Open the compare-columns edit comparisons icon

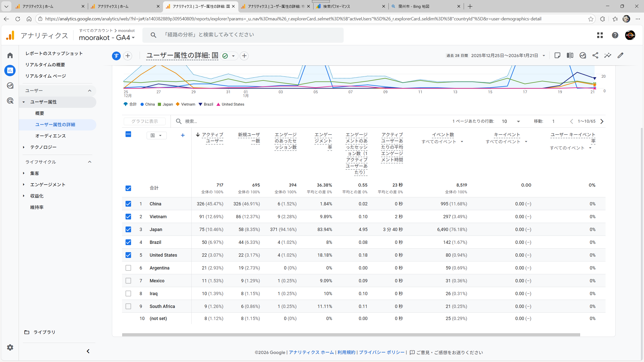pos(570,56)
